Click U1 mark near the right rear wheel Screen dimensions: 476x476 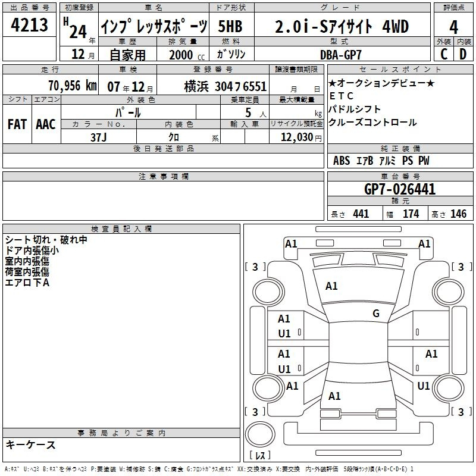pos(424,386)
